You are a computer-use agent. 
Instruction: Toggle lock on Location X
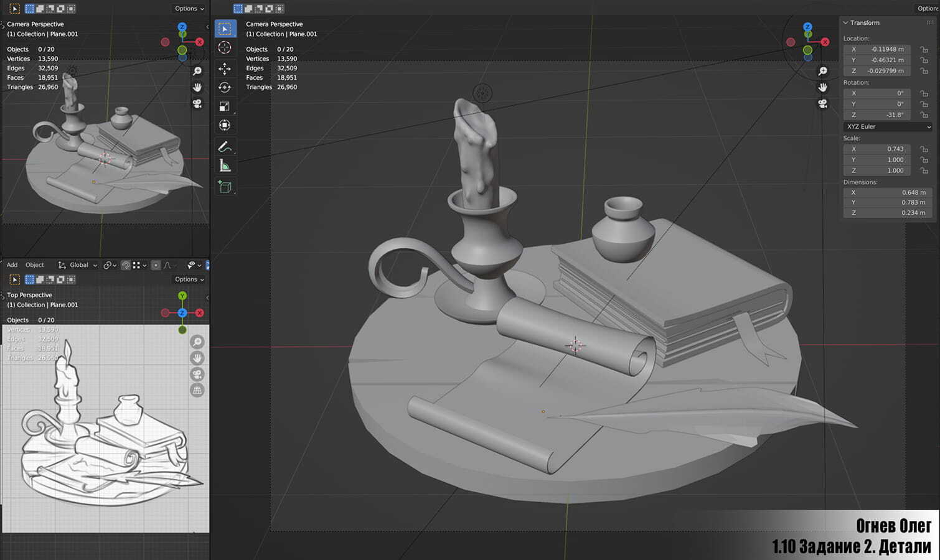924,49
